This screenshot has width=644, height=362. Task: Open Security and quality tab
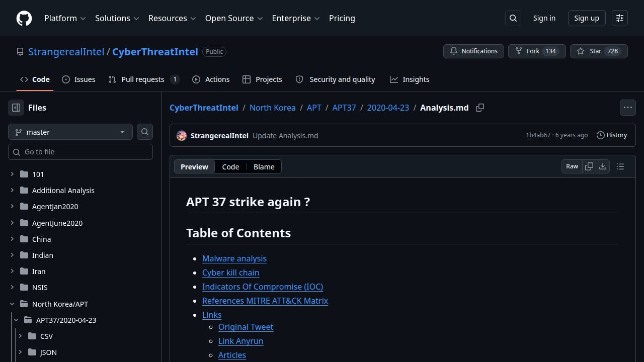point(335,79)
